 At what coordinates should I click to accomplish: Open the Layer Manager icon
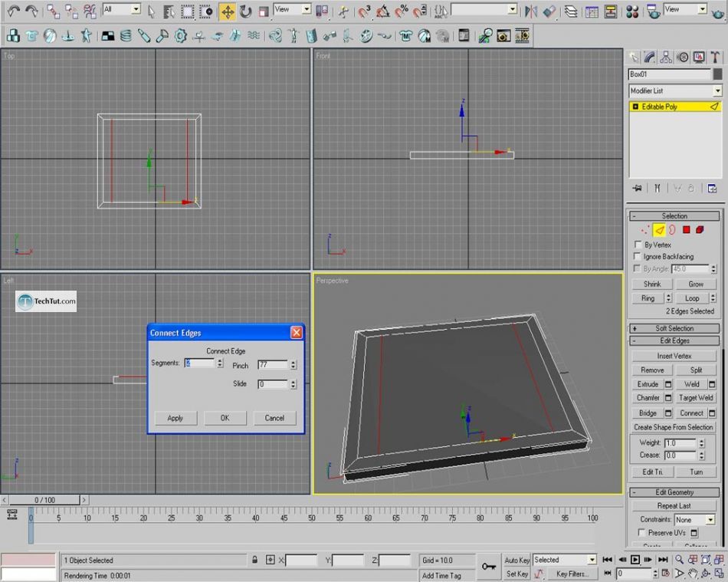pyautogui.click(x=571, y=12)
